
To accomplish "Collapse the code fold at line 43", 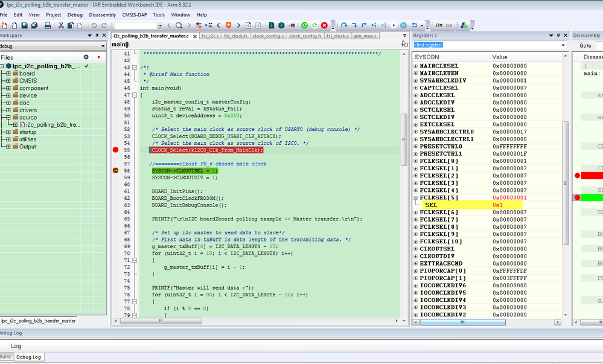I will [135, 68].
